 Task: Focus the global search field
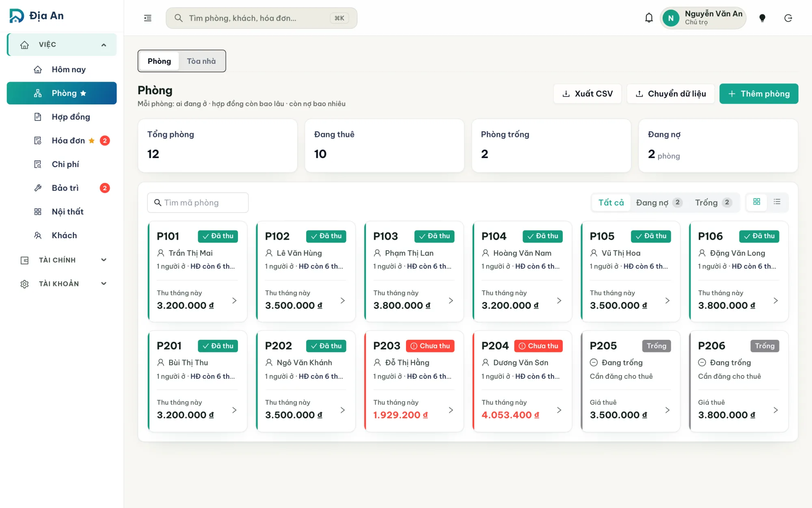pos(261,18)
